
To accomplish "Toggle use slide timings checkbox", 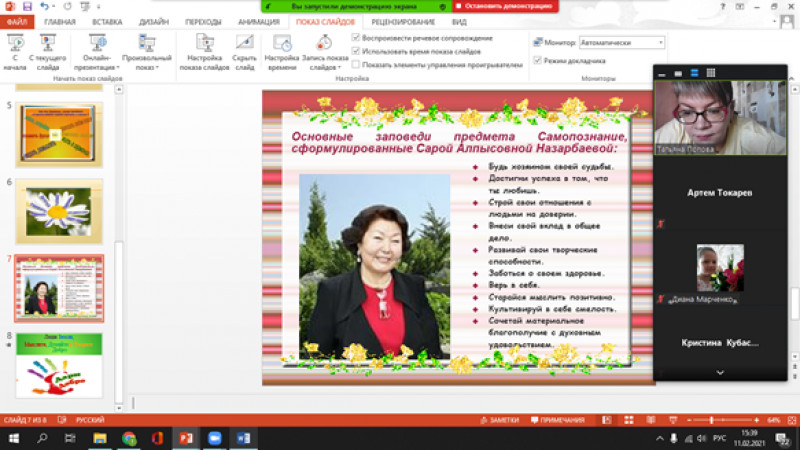I will click(356, 51).
